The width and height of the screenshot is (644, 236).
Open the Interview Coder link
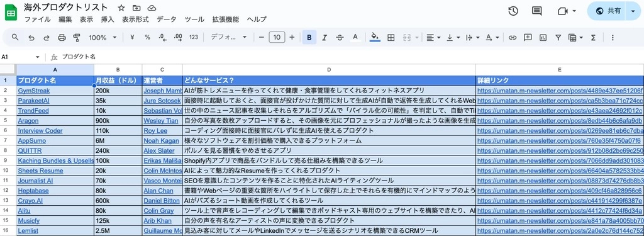point(40,131)
